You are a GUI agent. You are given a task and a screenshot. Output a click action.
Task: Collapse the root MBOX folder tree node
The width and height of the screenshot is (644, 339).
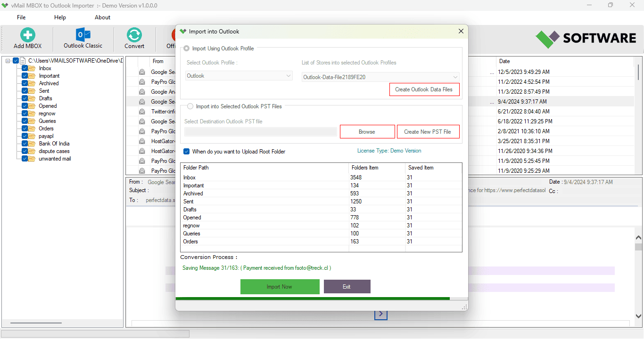click(8, 61)
